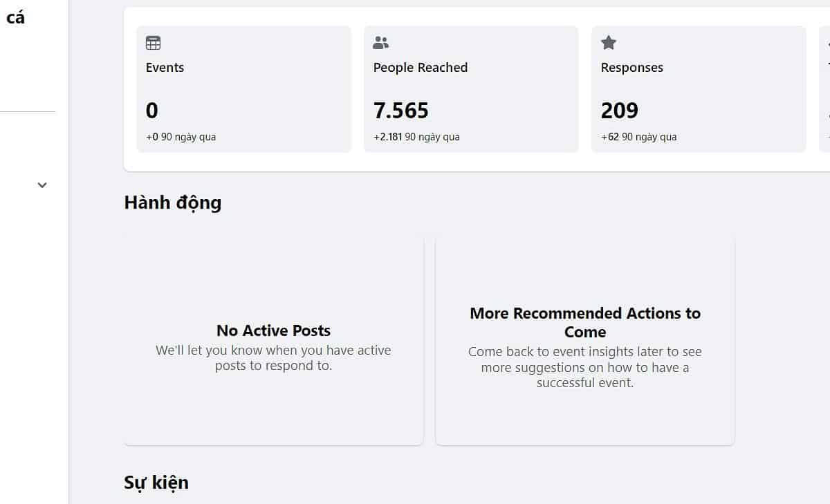Click the +62 90 ngày qua change
The width and height of the screenshot is (830, 504).
point(638,137)
